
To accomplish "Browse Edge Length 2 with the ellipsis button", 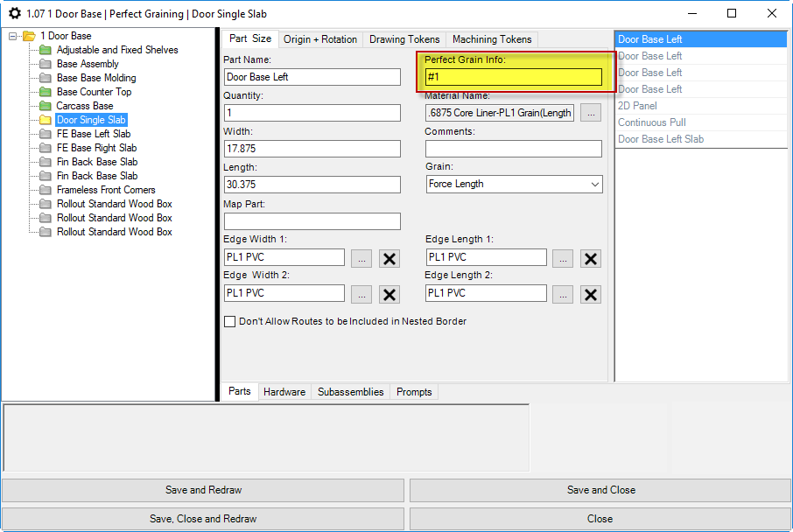I will point(563,294).
